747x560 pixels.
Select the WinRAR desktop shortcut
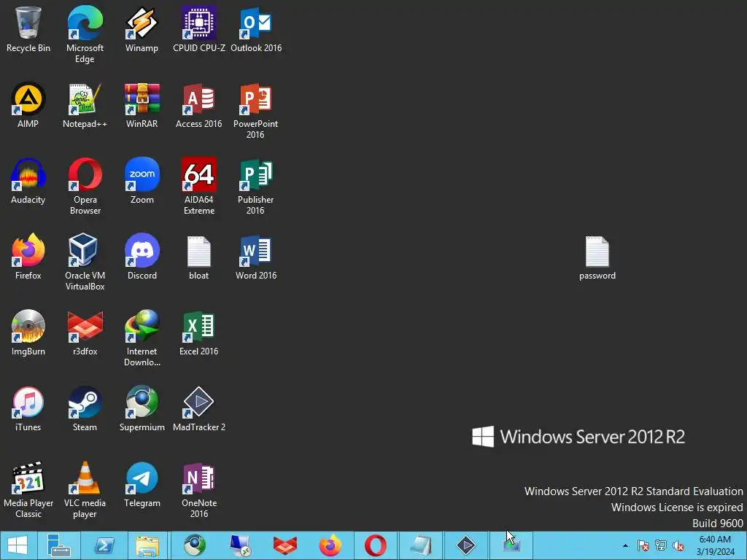[x=142, y=105]
